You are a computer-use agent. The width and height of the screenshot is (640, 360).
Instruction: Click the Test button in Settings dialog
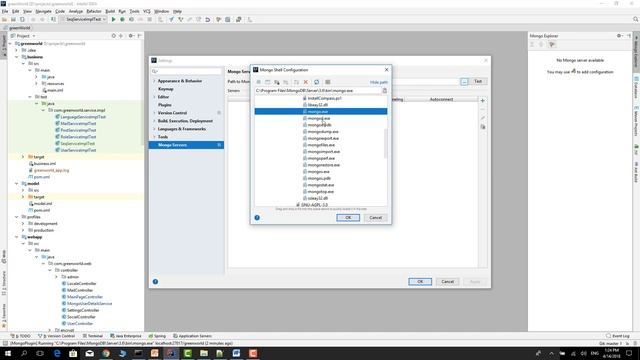click(x=478, y=82)
